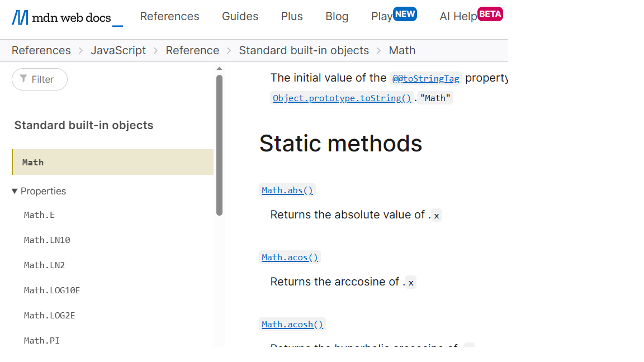This screenshot has width=644, height=362.
Task: Click the sidebar scroll up arrow
Action: [x=219, y=69]
